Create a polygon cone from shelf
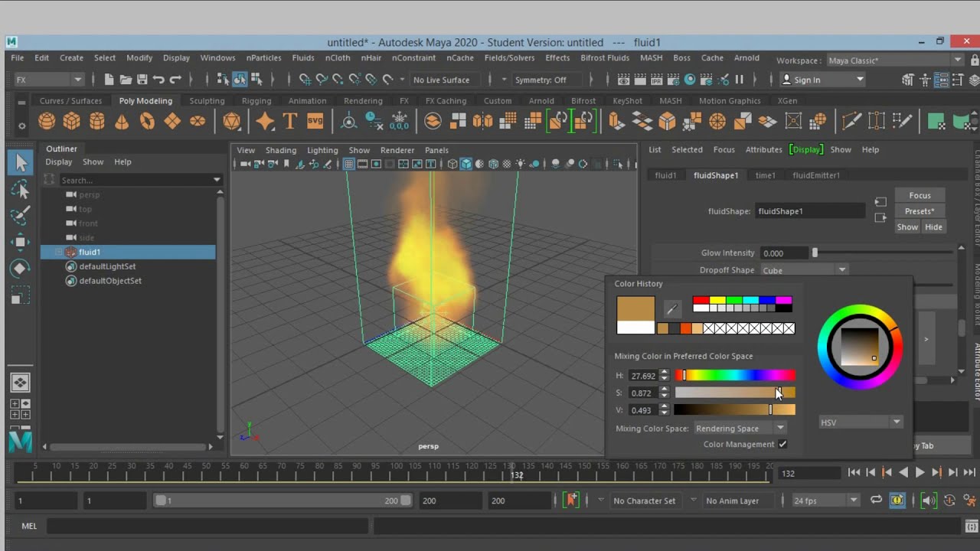This screenshot has height=551, width=980. coord(122,121)
